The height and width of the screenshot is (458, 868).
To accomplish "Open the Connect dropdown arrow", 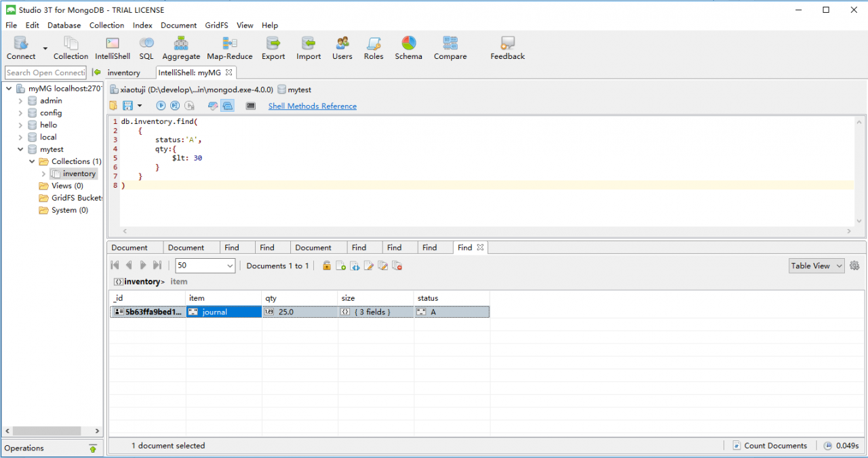I will [45, 49].
